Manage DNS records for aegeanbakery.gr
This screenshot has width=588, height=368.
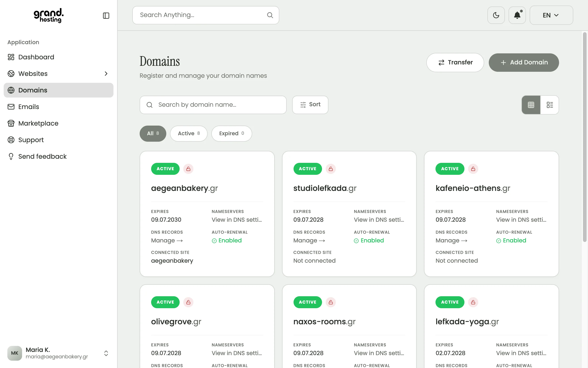[x=167, y=241]
